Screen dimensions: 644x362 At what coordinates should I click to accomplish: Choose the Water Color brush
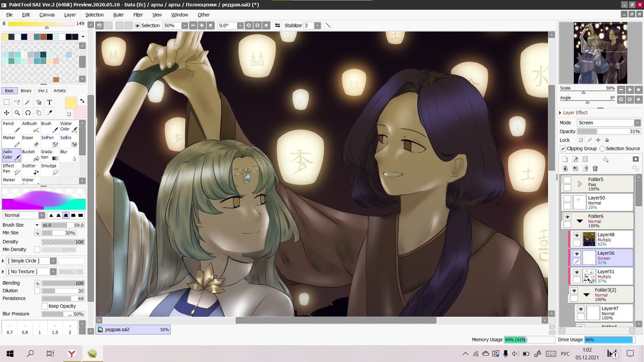coord(69,127)
